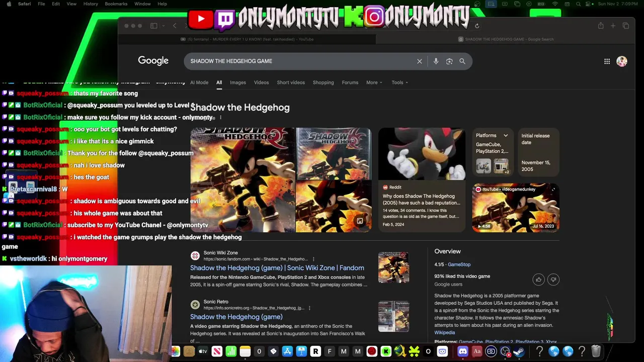644x362 pixels.
Task: Open the Initial release date card
Action: 538,153
